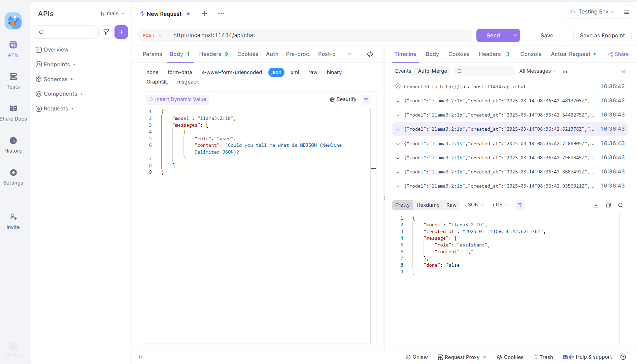Click the Invite member icon

point(13,217)
